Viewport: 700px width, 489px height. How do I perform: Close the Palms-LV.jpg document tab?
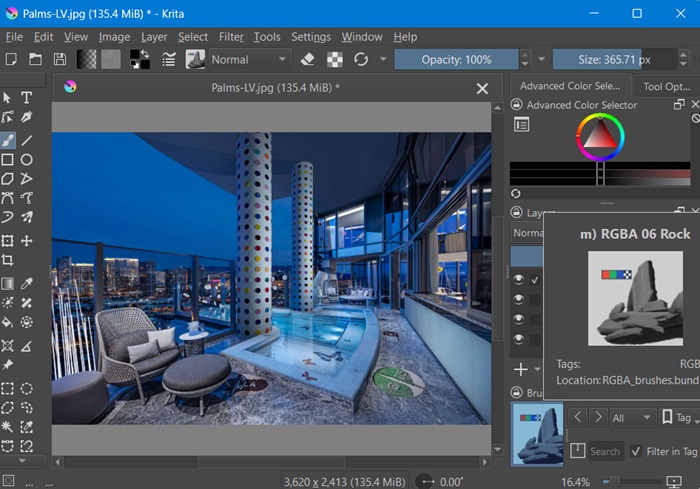pyautogui.click(x=482, y=88)
